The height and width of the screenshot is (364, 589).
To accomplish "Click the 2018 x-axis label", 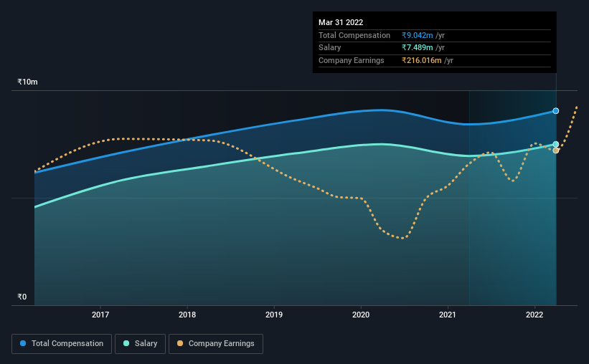I will tap(187, 315).
